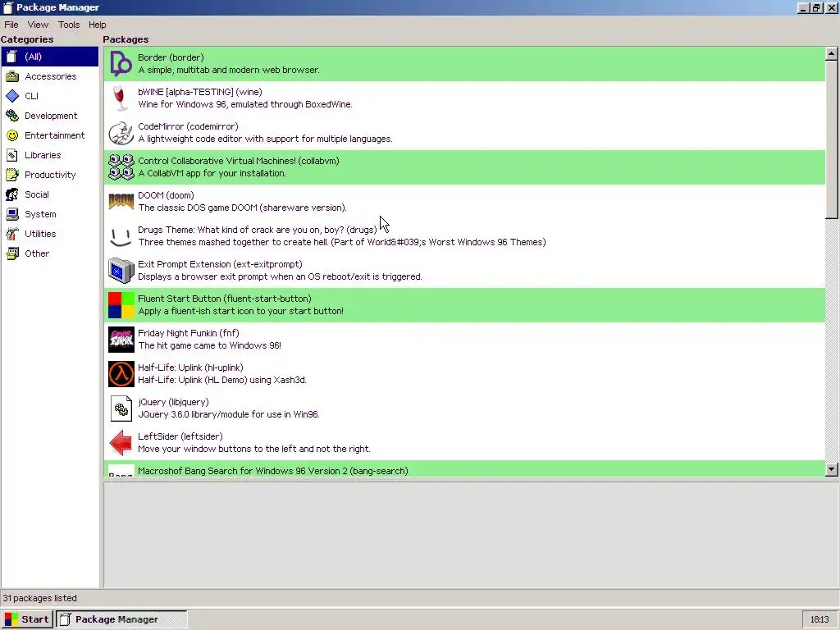Select the 'jQuery (libjquery)' package title
The width and height of the screenshot is (840, 630).
(173, 402)
